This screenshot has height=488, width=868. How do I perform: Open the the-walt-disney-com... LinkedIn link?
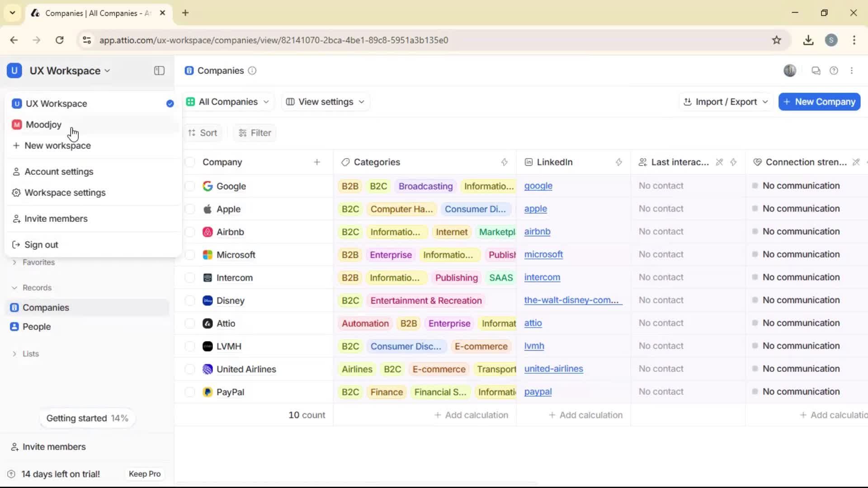pos(573,300)
